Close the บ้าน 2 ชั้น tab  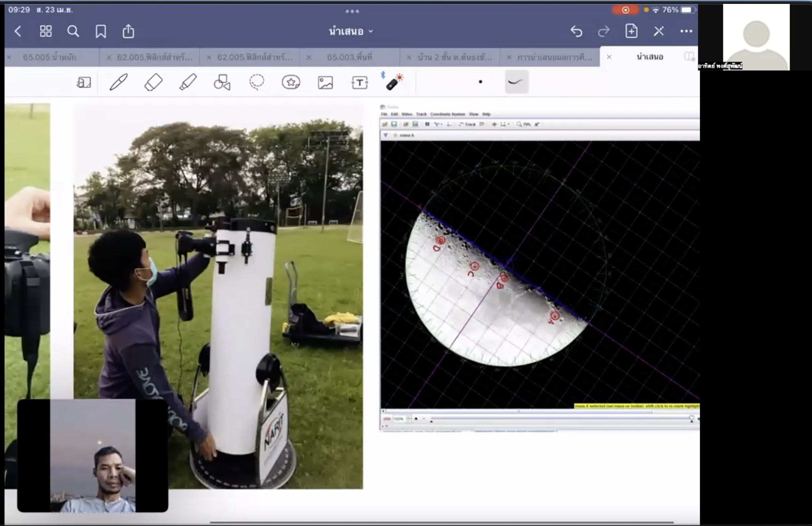409,57
